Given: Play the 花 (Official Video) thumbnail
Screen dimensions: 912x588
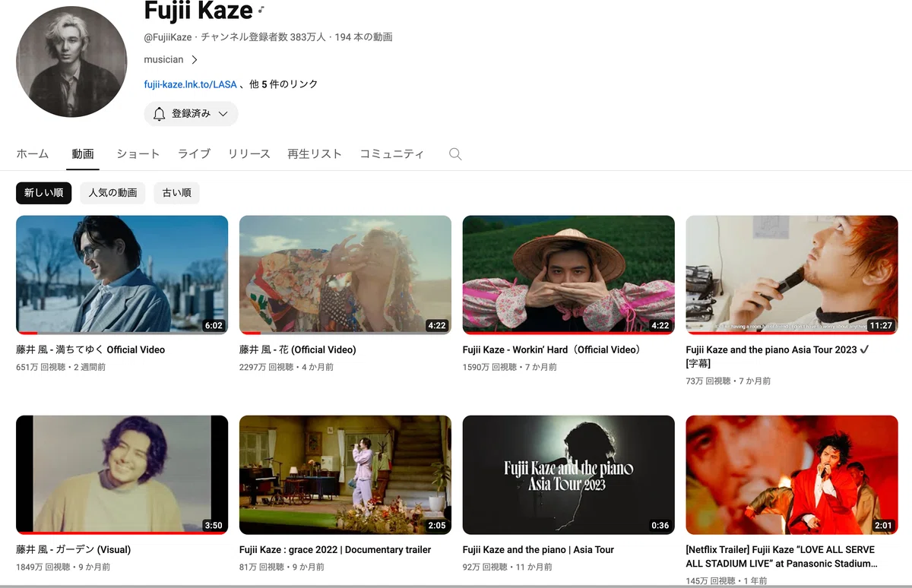Looking at the screenshot, I should [x=345, y=275].
